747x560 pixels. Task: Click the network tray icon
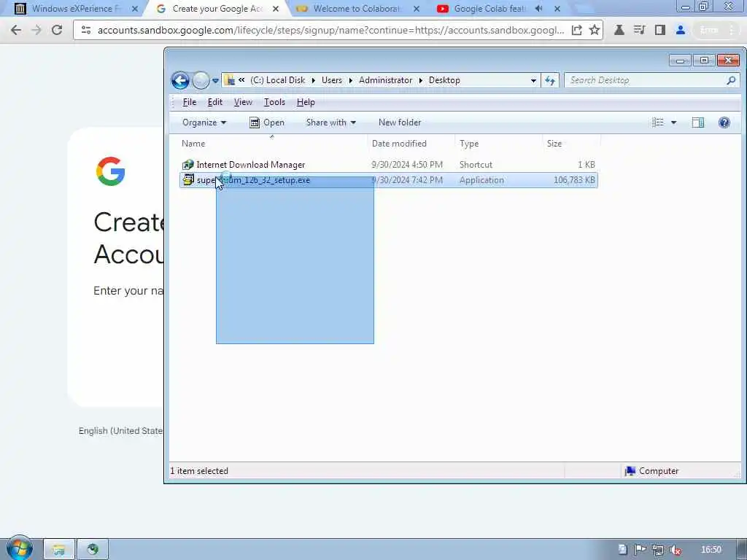point(657,550)
